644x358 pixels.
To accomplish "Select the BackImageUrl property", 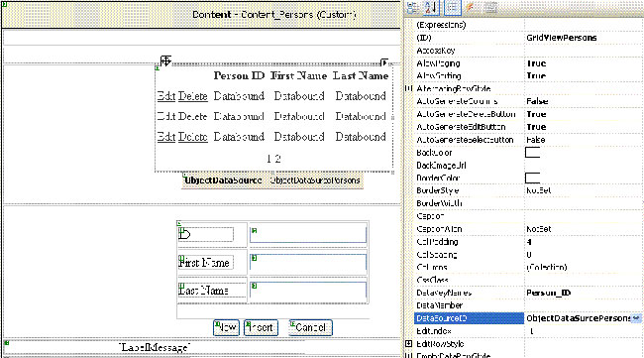I will (441, 166).
